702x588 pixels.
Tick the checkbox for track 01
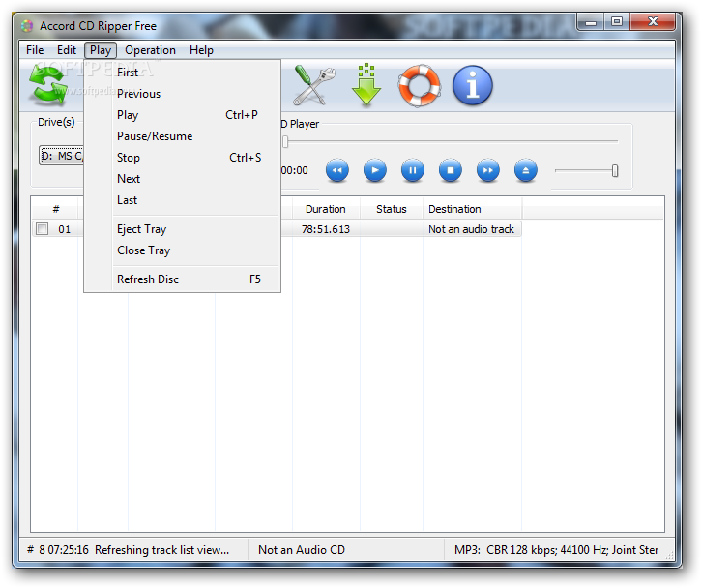tap(43, 229)
